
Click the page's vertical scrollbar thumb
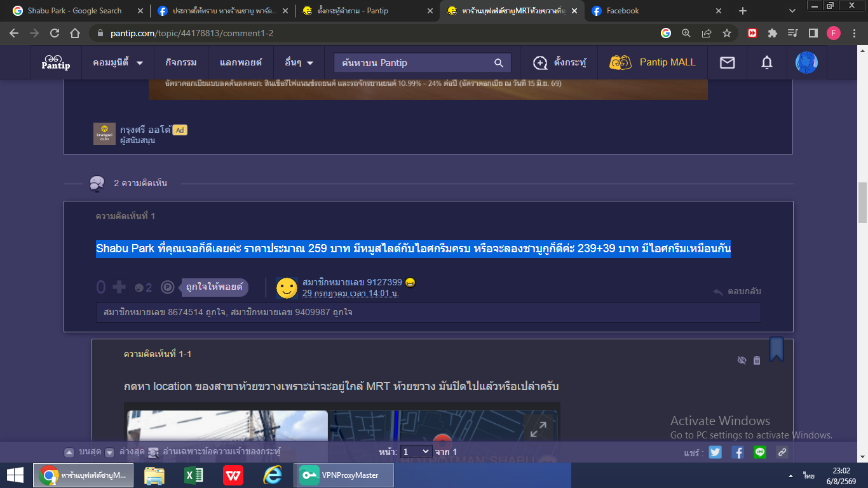coord(862,203)
